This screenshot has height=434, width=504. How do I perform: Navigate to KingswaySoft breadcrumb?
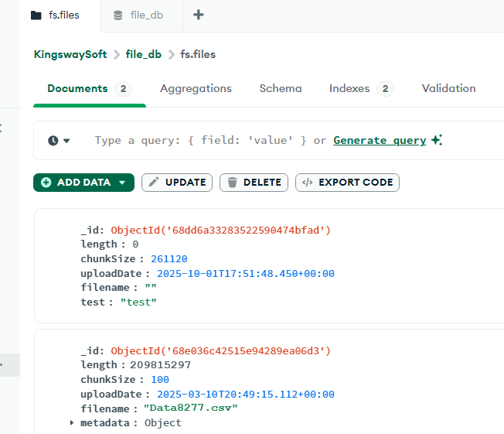[70, 54]
